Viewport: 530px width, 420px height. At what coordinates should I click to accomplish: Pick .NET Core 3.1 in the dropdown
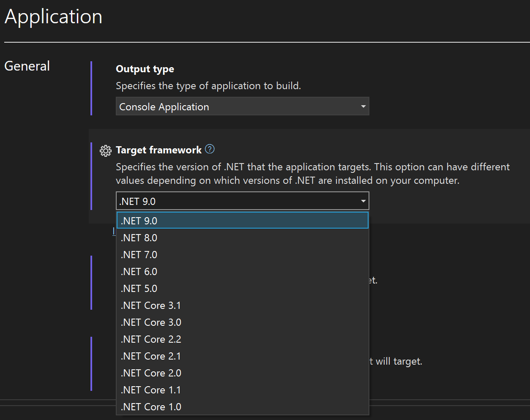[243, 305]
